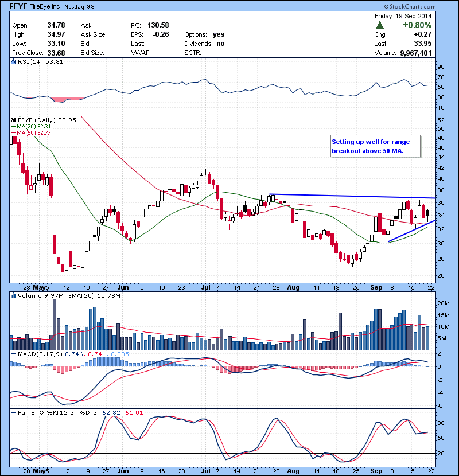Click the Dividends no field

[204, 44]
